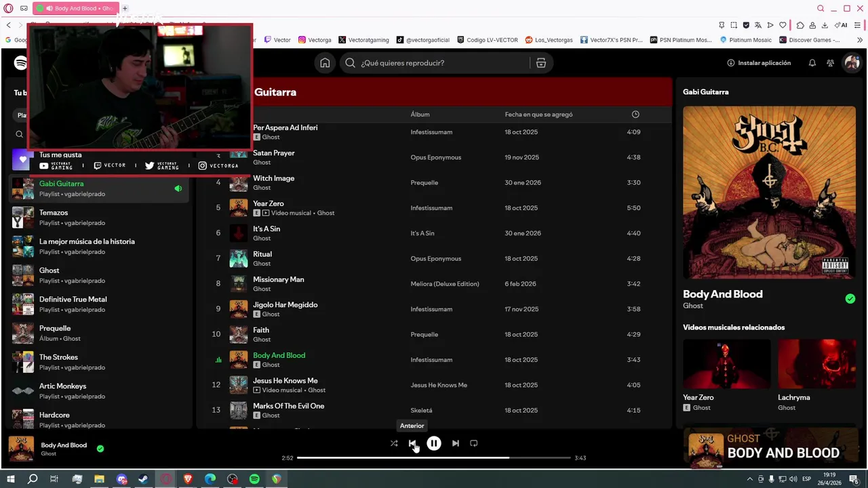The width and height of the screenshot is (868, 488).
Task: Toggle saved checkmark beside Body And Blood in sidebar panel
Action: [x=850, y=299]
